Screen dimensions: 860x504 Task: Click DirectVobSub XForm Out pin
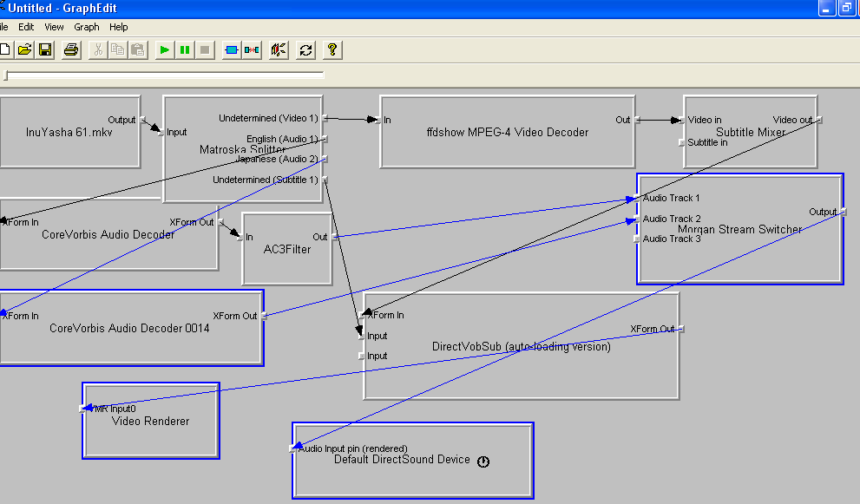click(x=681, y=329)
